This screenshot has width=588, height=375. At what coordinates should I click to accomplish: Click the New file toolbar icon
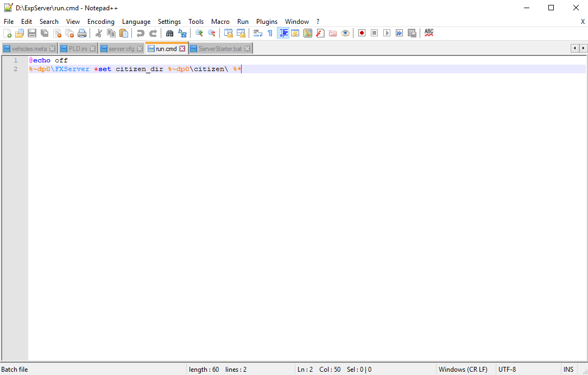(7, 33)
